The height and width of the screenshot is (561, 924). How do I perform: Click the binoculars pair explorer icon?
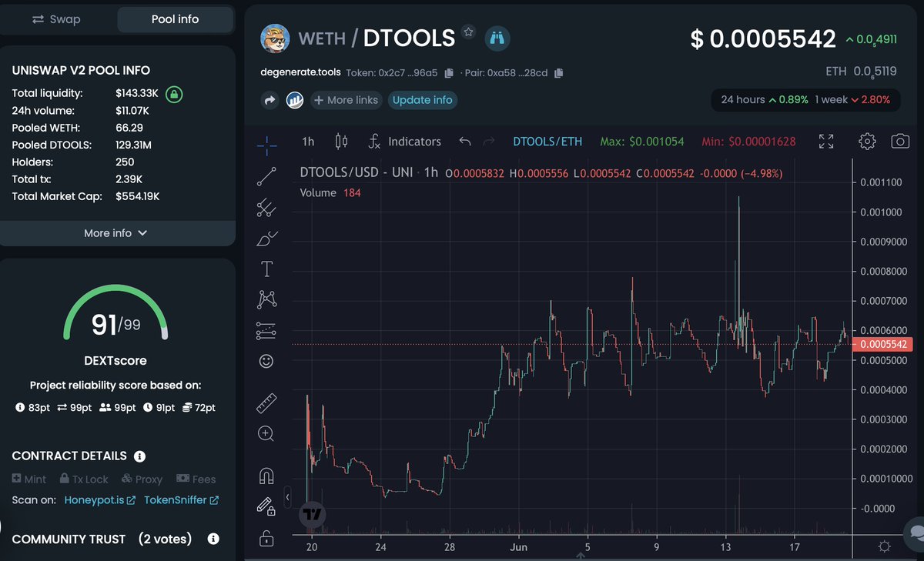[497, 38]
